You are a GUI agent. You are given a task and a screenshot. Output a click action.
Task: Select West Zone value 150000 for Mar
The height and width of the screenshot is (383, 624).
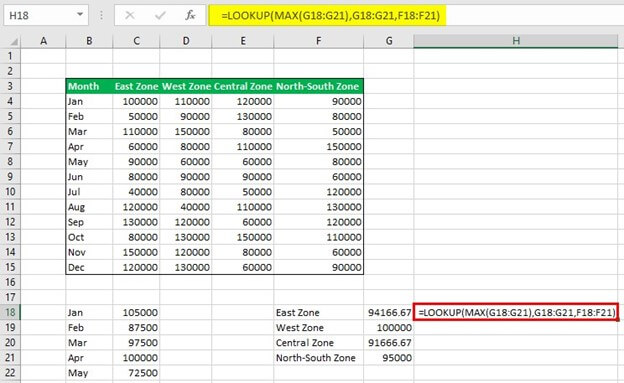tap(186, 132)
